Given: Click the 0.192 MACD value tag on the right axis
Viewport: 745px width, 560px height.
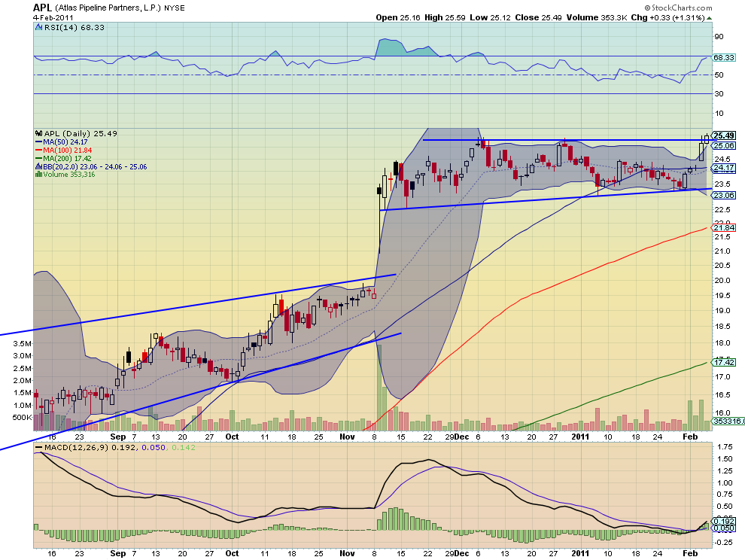Looking at the screenshot, I should 724,522.
